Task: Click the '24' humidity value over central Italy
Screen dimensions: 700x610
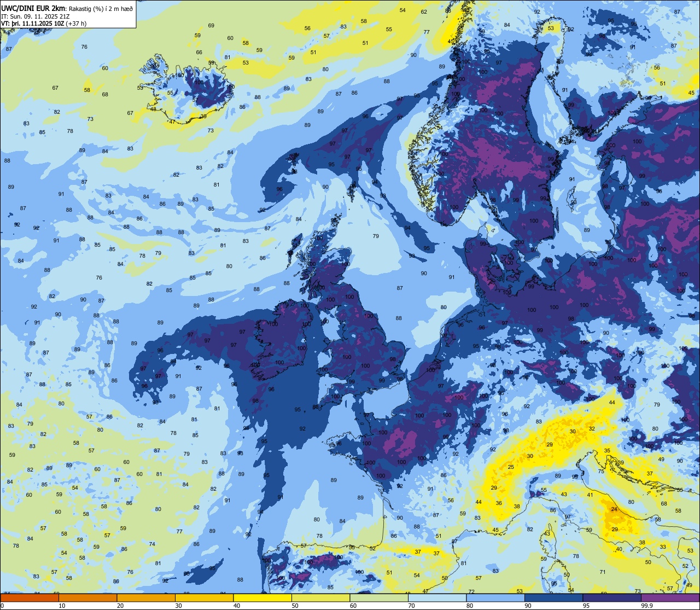Action: pyautogui.click(x=615, y=509)
